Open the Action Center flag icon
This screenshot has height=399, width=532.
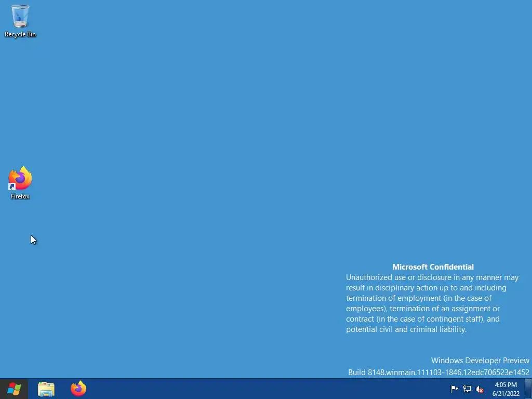[x=454, y=389]
